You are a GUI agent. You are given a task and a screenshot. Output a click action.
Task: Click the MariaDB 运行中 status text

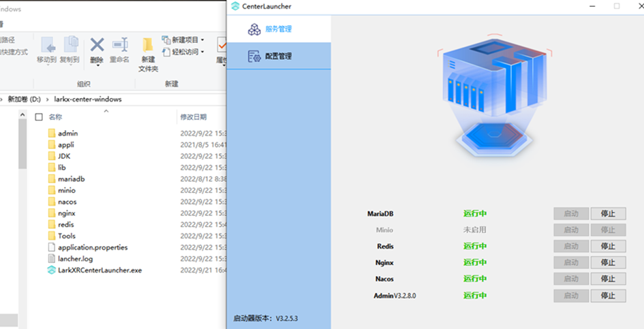(x=475, y=214)
